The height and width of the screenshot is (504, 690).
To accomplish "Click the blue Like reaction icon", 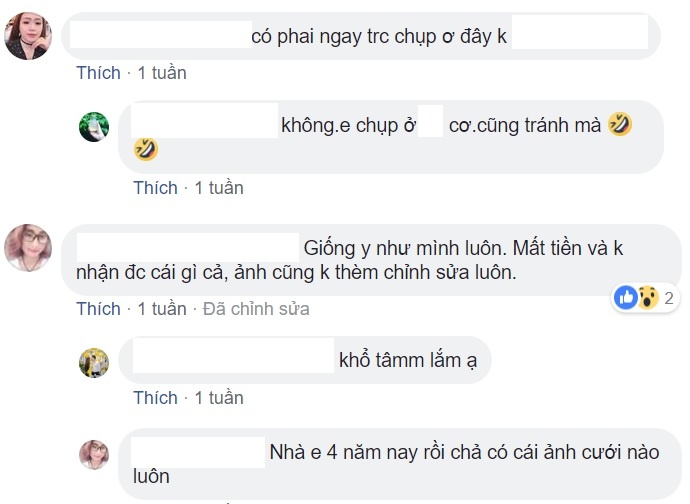I will pos(626,297).
